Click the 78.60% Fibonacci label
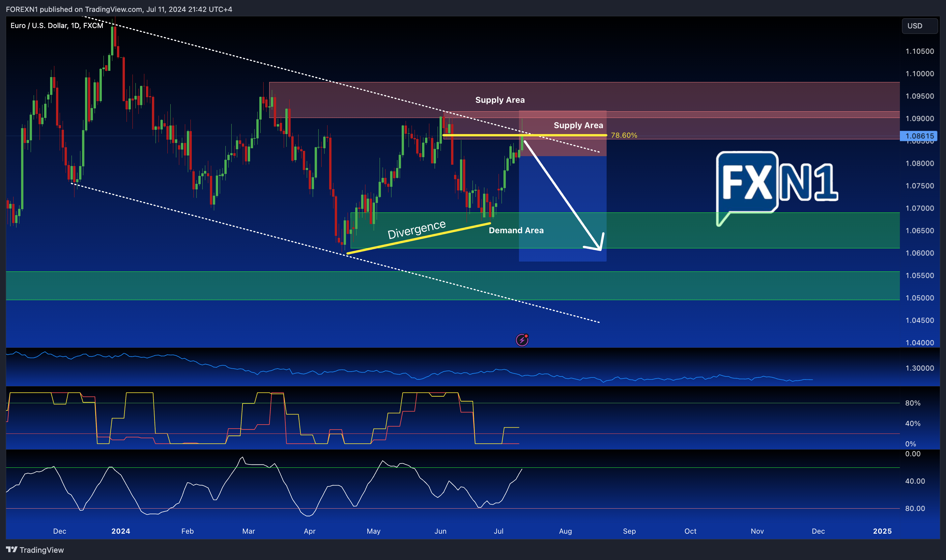The height and width of the screenshot is (560, 946). [624, 135]
